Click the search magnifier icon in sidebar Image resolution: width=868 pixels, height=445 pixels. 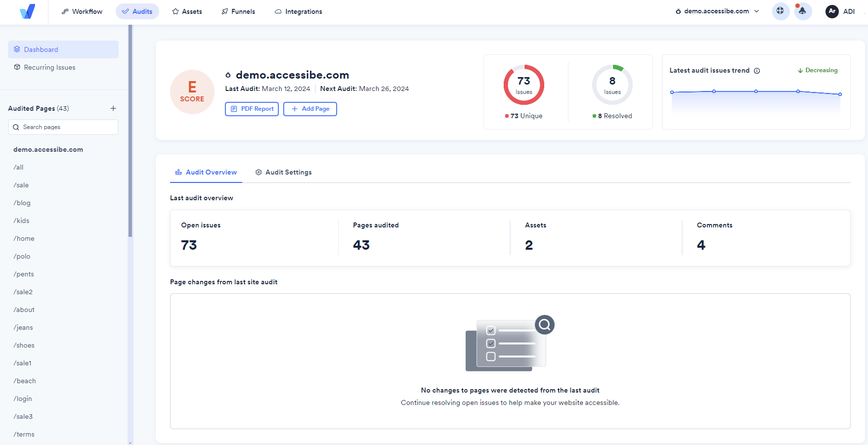[x=16, y=127]
